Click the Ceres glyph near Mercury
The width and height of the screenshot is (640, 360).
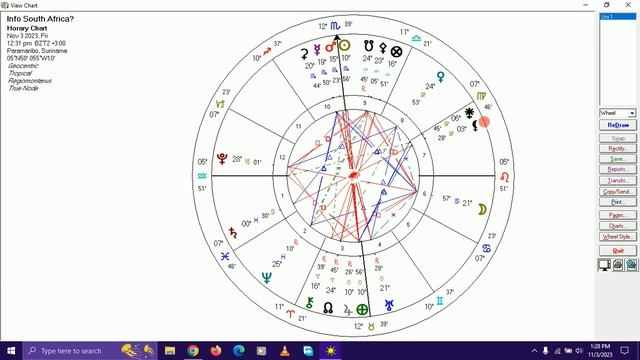pos(304,54)
